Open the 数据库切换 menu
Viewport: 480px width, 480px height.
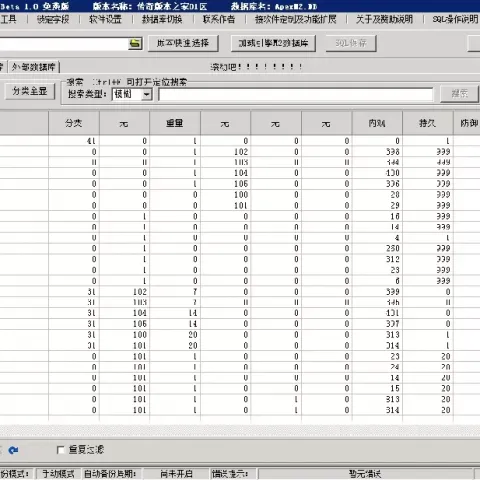coord(162,19)
